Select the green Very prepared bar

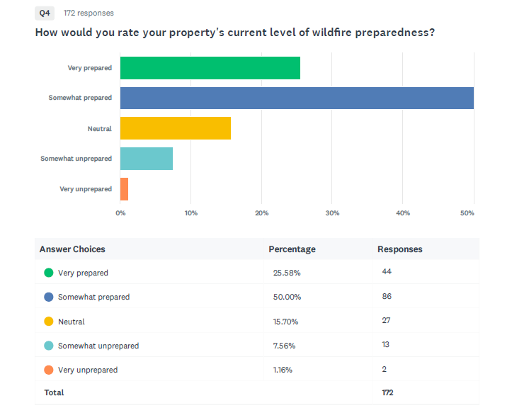click(210, 68)
